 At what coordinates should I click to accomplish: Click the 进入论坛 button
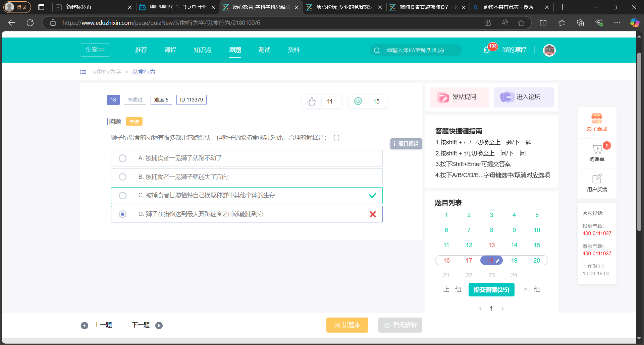524,97
